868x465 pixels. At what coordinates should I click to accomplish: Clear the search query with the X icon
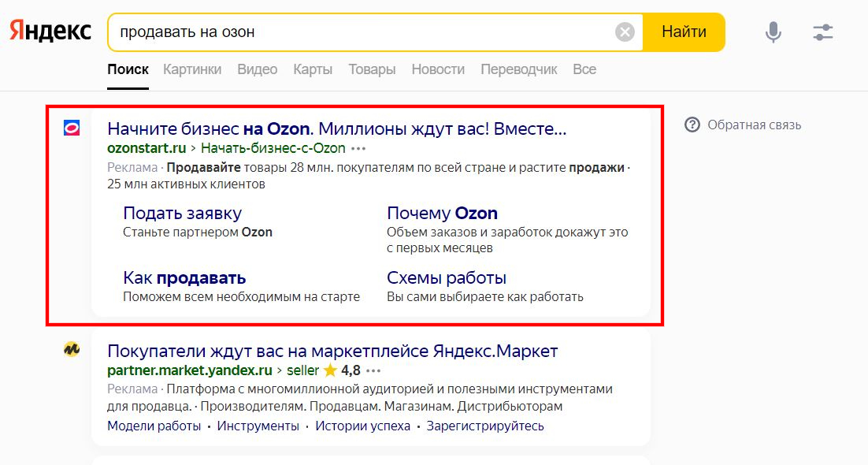pyautogui.click(x=625, y=32)
